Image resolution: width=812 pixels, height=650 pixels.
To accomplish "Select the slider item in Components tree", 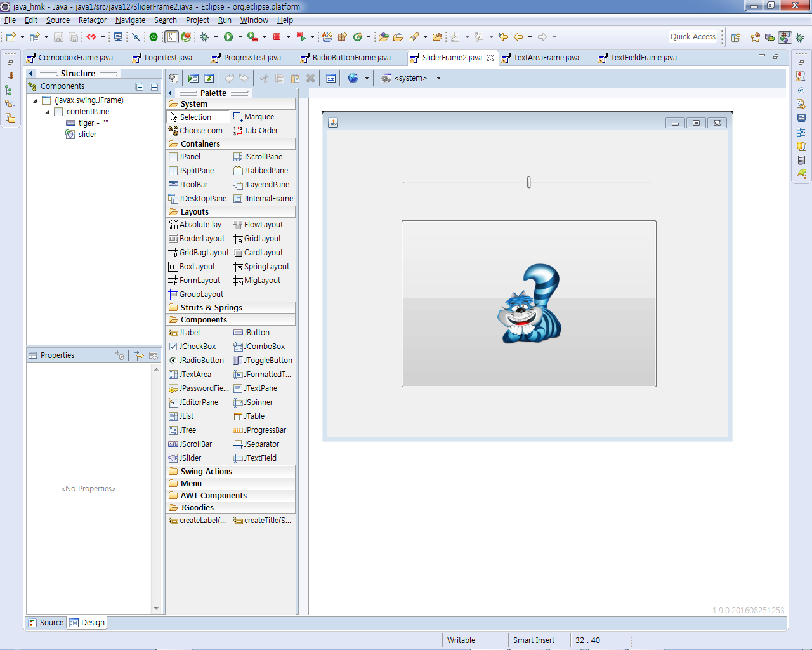I will [x=81, y=135].
